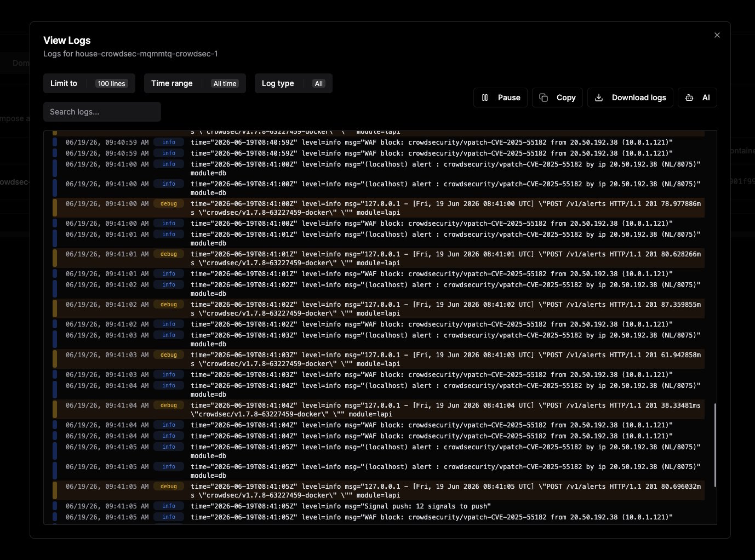The height and width of the screenshot is (560, 755).
Task: Click the debug badge at 09:41:02 AM
Action: (169, 305)
